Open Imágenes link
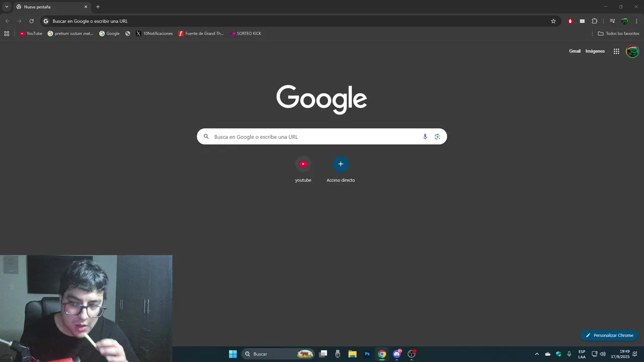This screenshot has height=362, width=644. [x=595, y=51]
